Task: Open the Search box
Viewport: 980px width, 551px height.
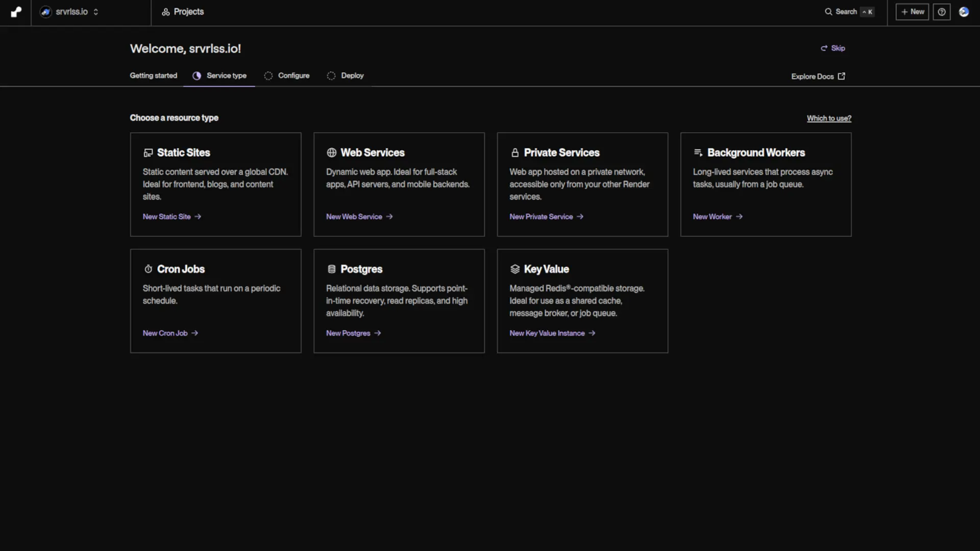Action: [x=850, y=12]
